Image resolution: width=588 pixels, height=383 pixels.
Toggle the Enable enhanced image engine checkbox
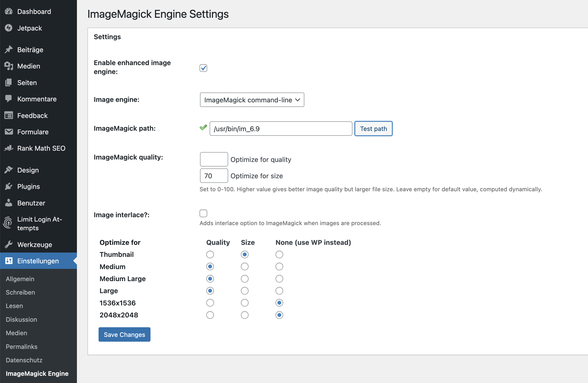click(x=203, y=68)
